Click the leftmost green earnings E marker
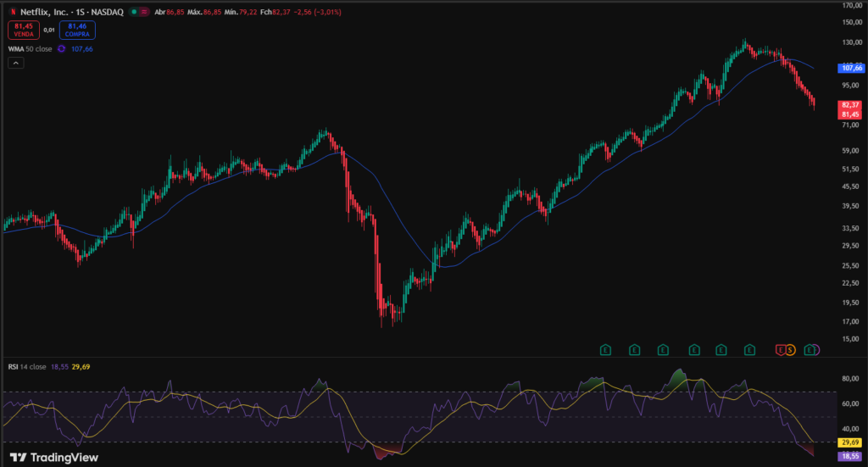 (x=605, y=350)
